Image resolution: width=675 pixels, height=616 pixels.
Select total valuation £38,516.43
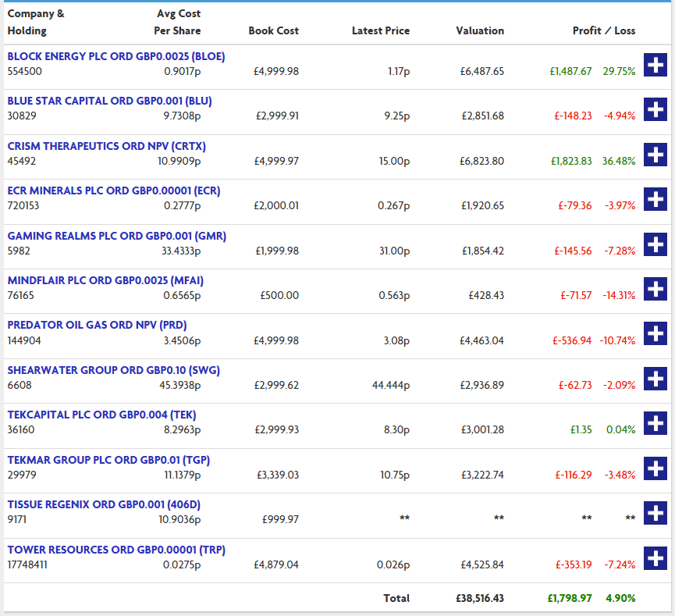pyautogui.click(x=480, y=598)
